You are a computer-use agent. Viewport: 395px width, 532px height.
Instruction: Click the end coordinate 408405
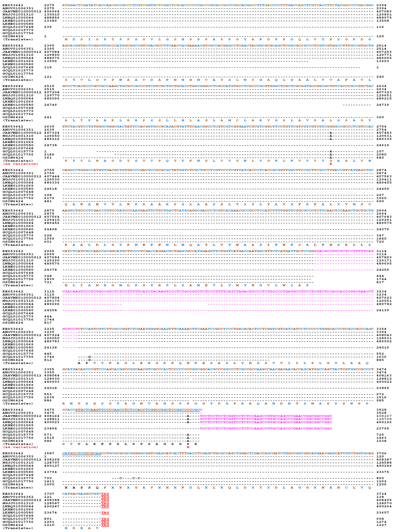tap(384, 500)
